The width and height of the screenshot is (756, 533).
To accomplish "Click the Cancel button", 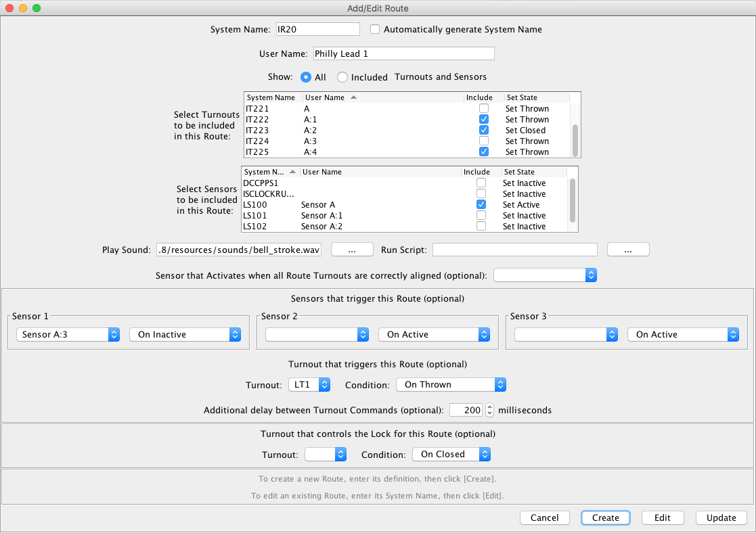I will (545, 517).
